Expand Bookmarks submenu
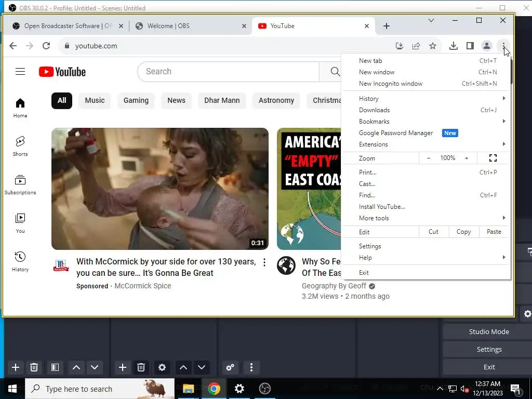Screen dimensions: 532x399 [x=426, y=122]
